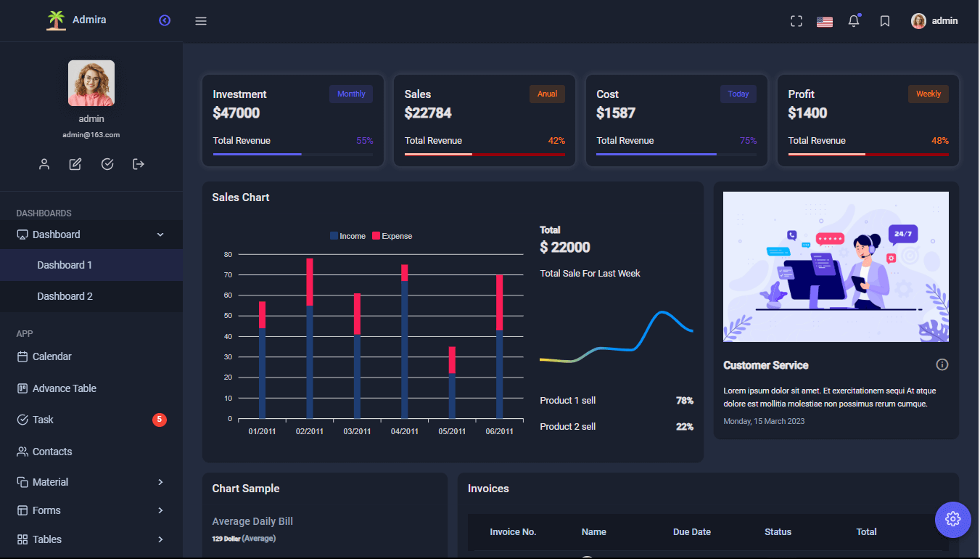Screen dimensions: 980x559
Task: Toggle the Income legend on the Sales Chart
Action: point(348,236)
